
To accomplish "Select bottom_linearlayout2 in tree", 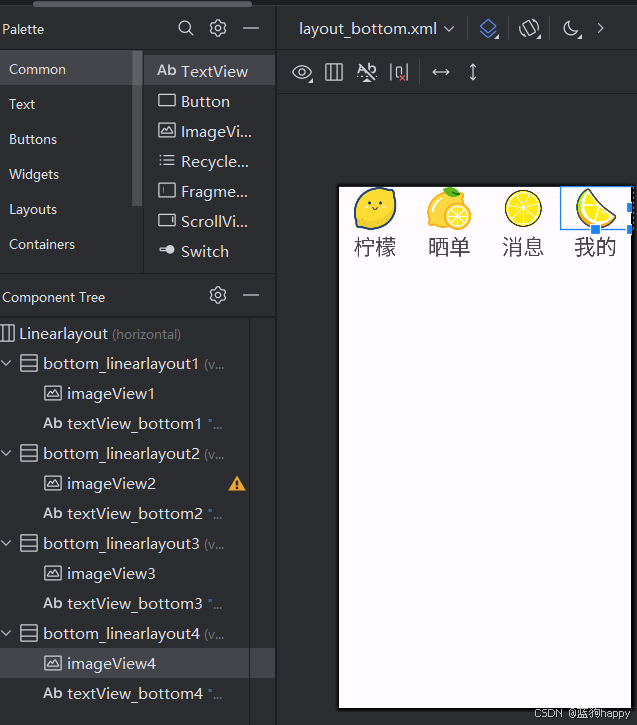I will pyautogui.click(x=125, y=454).
